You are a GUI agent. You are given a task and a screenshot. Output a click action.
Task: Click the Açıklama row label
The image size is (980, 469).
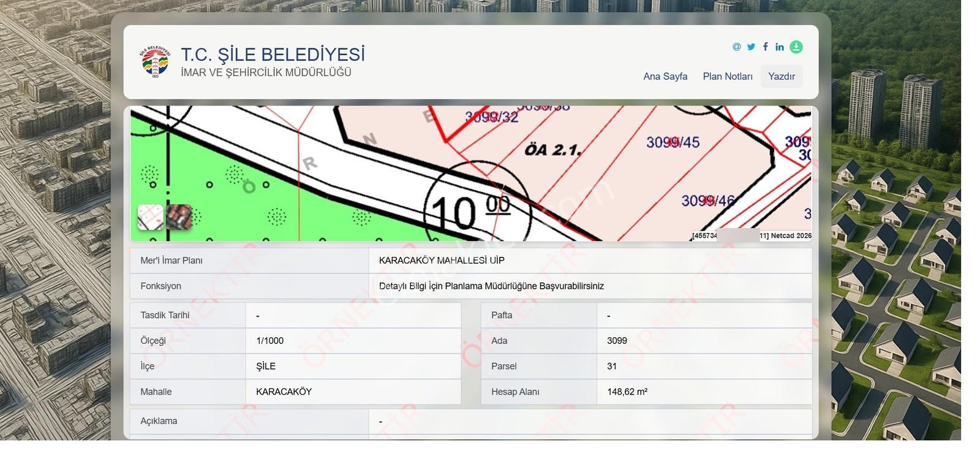tap(159, 421)
